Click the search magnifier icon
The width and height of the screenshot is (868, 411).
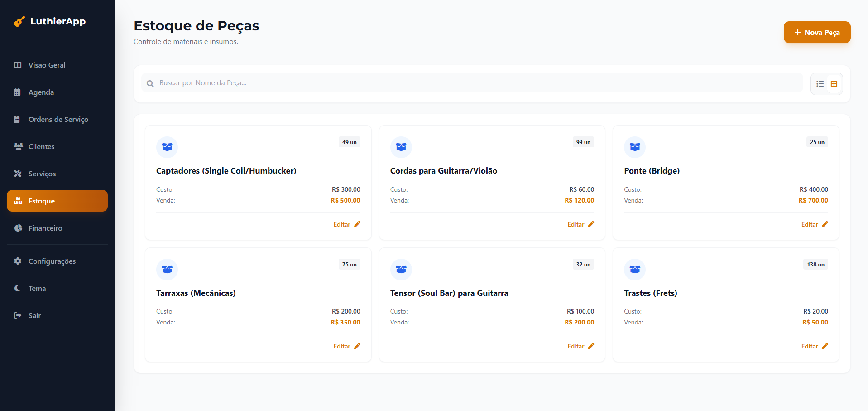[150, 83]
